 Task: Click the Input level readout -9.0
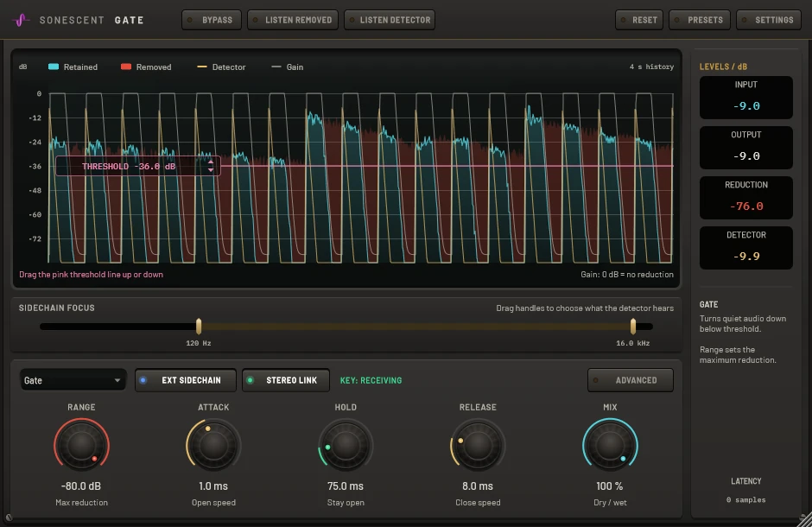[746, 106]
